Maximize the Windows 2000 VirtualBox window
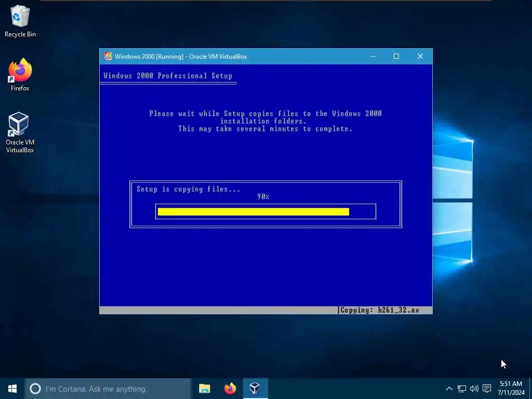The image size is (532, 399). coord(396,56)
